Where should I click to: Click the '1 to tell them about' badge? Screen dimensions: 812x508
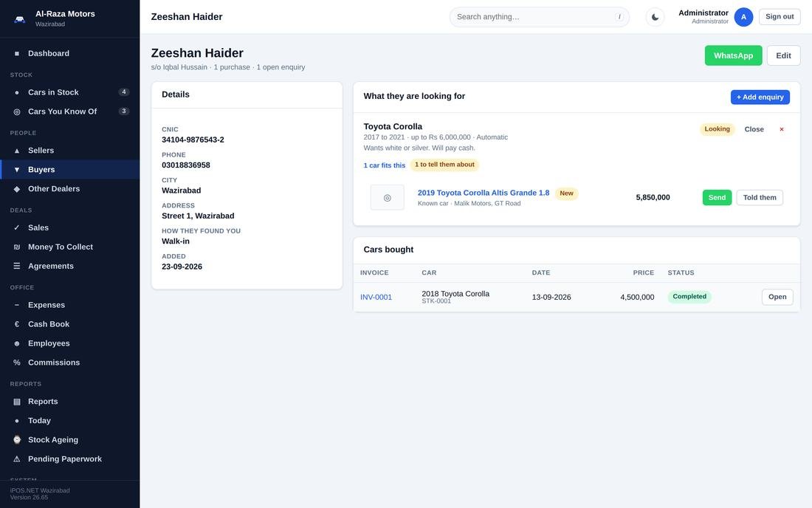tap(444, 165)
